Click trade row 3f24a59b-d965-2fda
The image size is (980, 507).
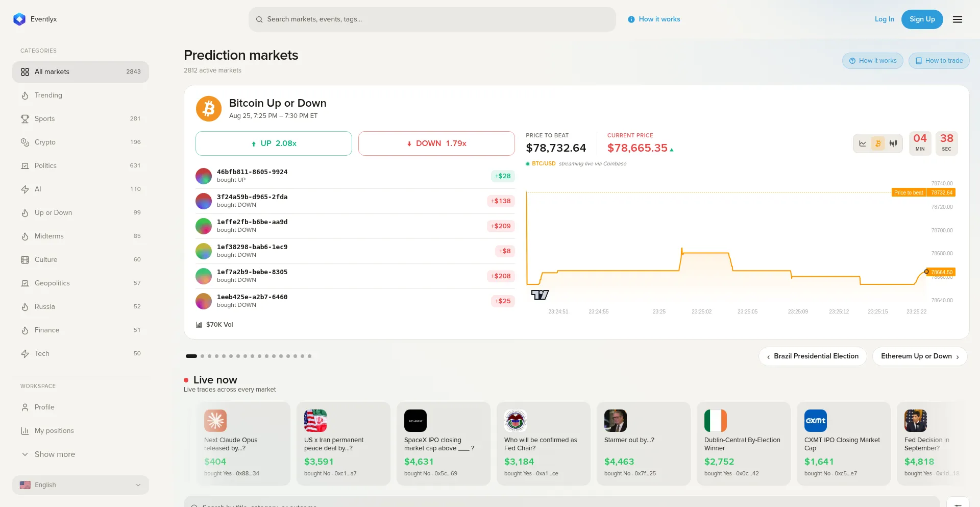tap(355, 201)
